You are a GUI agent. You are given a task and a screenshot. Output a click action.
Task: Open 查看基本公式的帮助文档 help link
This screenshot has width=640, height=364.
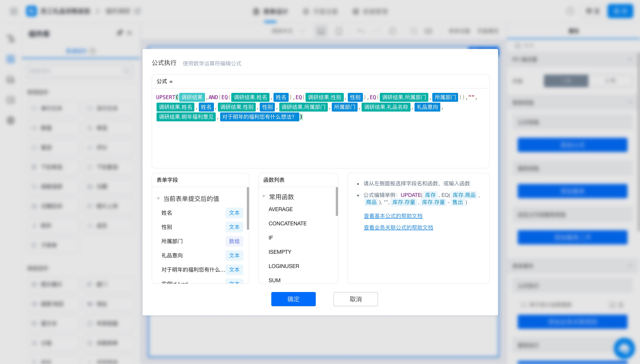click(393, 216)
